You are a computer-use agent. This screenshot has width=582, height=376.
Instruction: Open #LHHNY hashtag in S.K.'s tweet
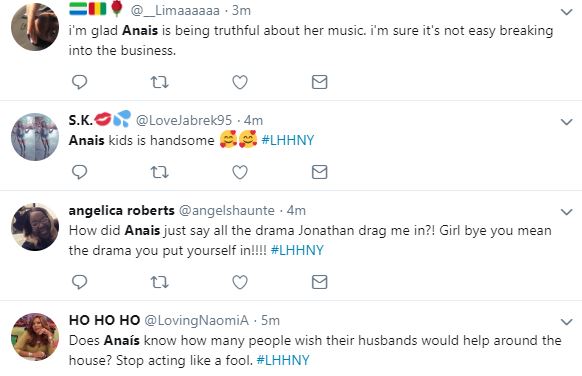(x=288, y=140)
